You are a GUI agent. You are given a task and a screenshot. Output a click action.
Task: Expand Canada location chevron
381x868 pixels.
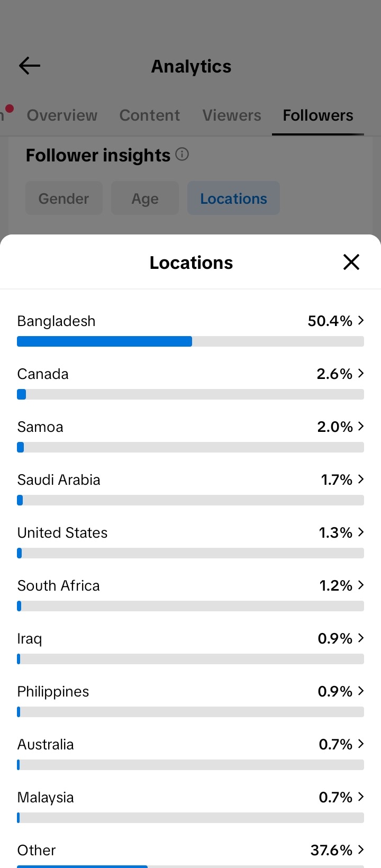(361, 373)
